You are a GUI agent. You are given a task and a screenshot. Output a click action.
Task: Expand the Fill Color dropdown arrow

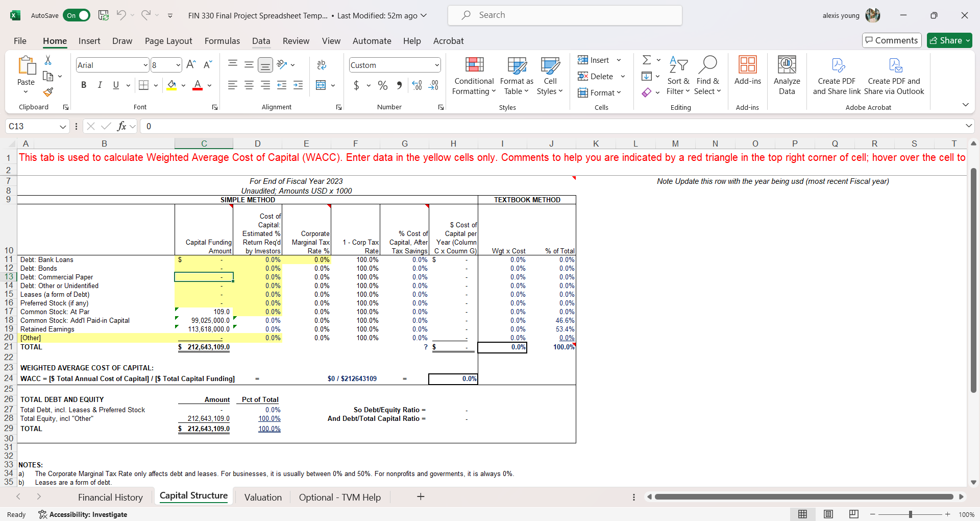click(183, 85)
